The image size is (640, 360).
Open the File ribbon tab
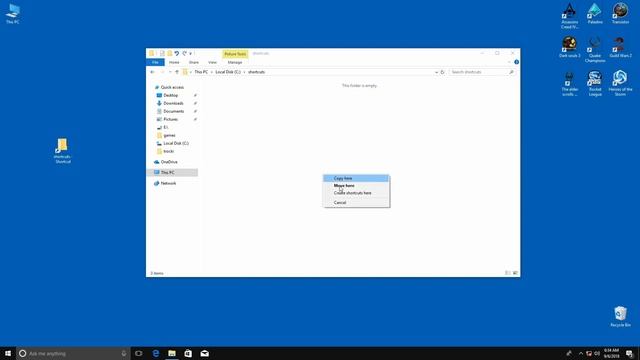(x=155, y=62)
